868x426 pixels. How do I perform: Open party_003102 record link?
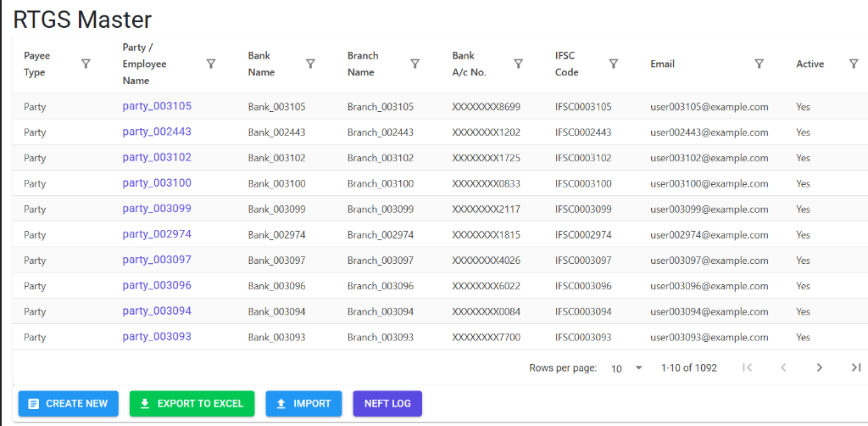click(157, 157)
